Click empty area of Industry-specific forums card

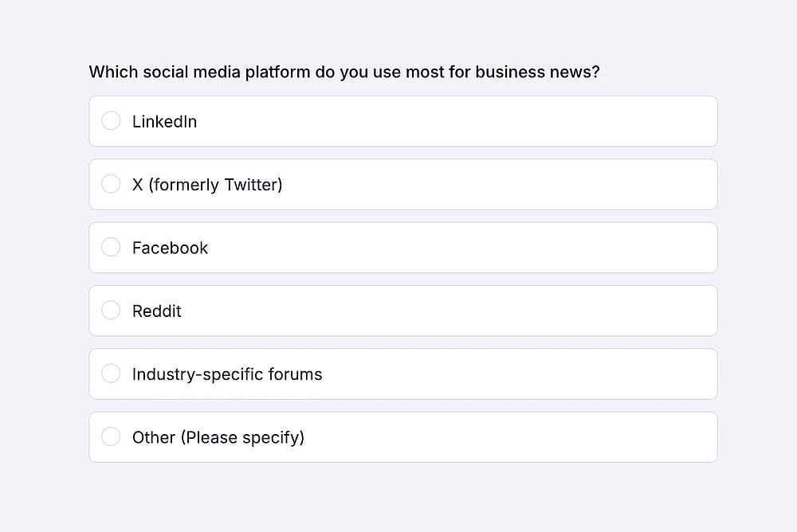tap(508, 374)
